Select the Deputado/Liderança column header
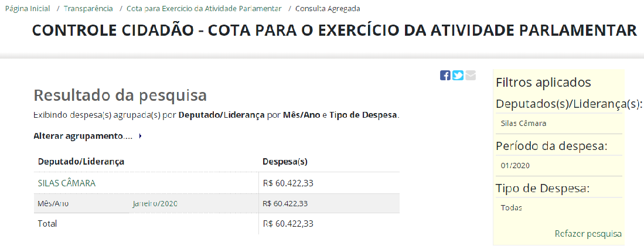The height and width of the screenshot is (249, 644). point(81,162)
